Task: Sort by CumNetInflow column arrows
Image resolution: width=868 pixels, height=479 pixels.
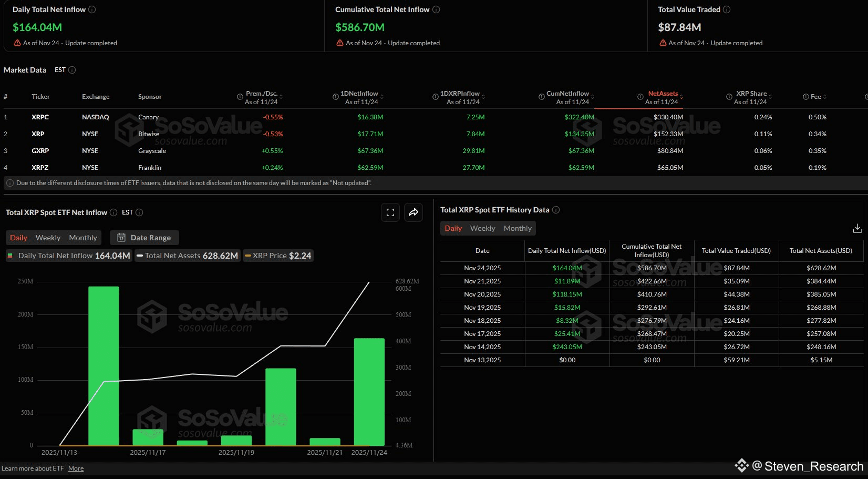Action: tap(593, 97)
